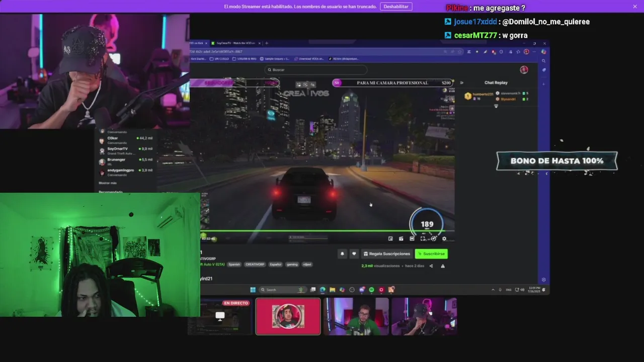Open the STREAM & MAS bookmarks folder
The width and height of the screenshot is (644, 362).
244,59
